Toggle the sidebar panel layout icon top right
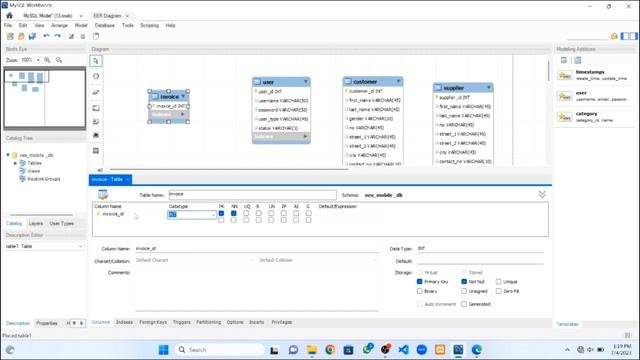The image size is (640, 360). (x=629, y=36)
